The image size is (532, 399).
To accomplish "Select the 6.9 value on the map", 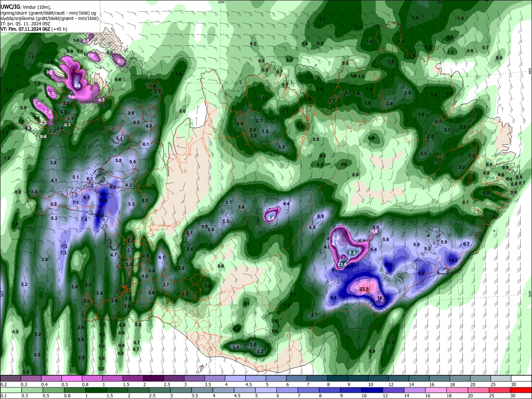I will (x=320, y=217).
